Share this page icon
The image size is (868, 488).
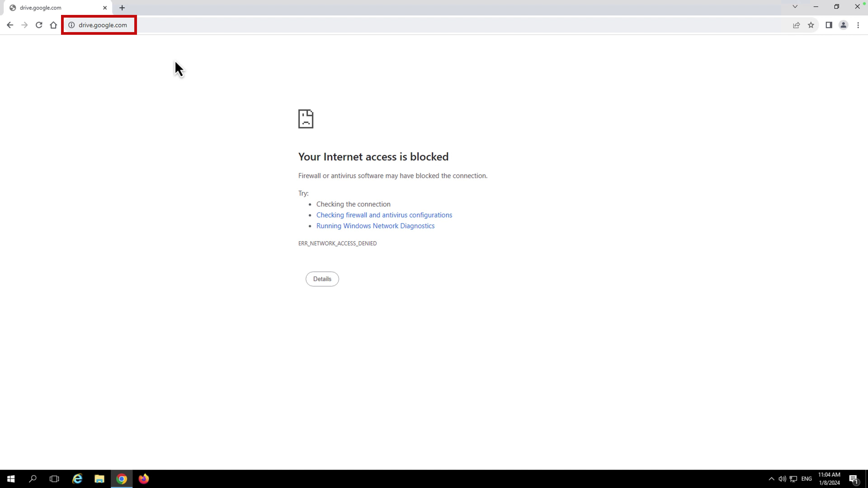[x=797, y=25]
